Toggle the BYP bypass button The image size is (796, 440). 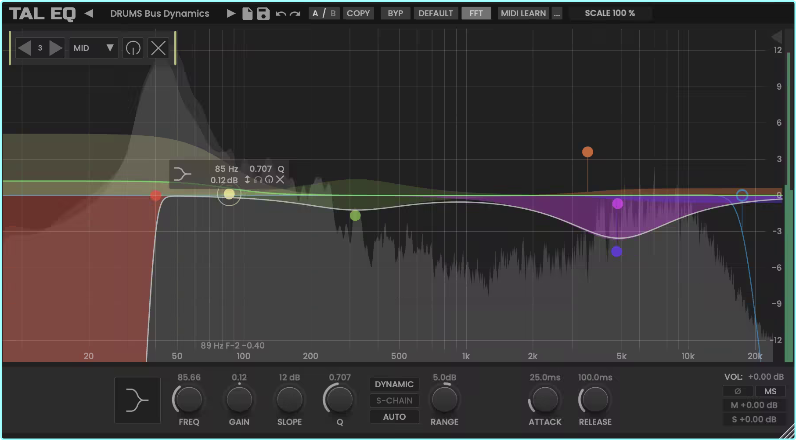click(395, 14)
